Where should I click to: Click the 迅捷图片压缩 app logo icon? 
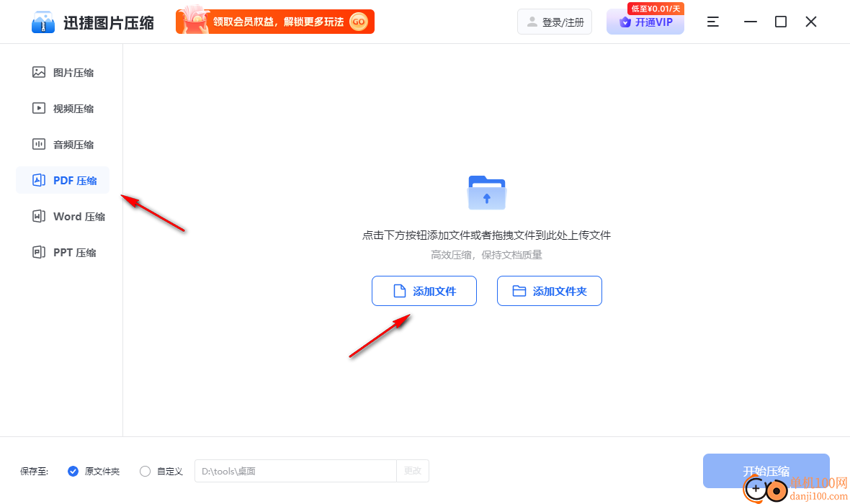coord(42,22)
